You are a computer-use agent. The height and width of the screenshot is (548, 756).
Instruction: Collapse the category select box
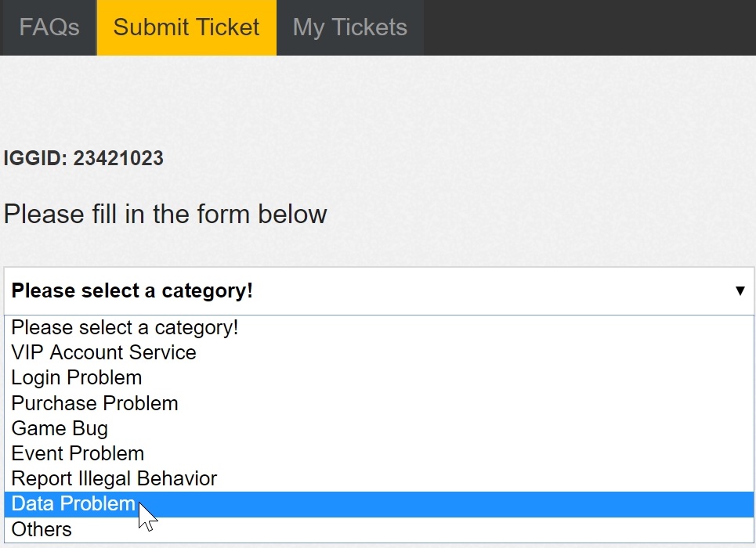379,290
